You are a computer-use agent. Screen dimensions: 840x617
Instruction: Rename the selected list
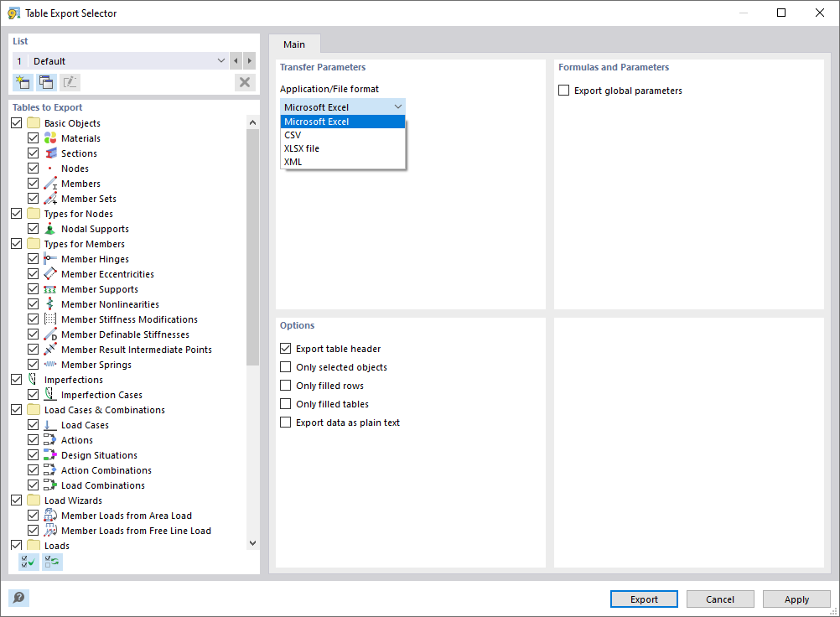pyautogui.click(x=70, y=81)
